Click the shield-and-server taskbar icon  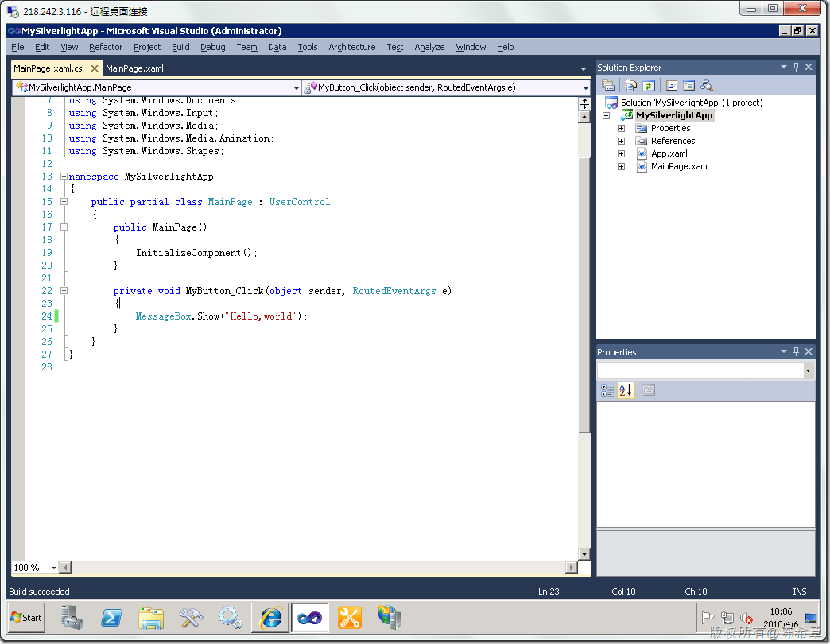(x=390, y=618)
